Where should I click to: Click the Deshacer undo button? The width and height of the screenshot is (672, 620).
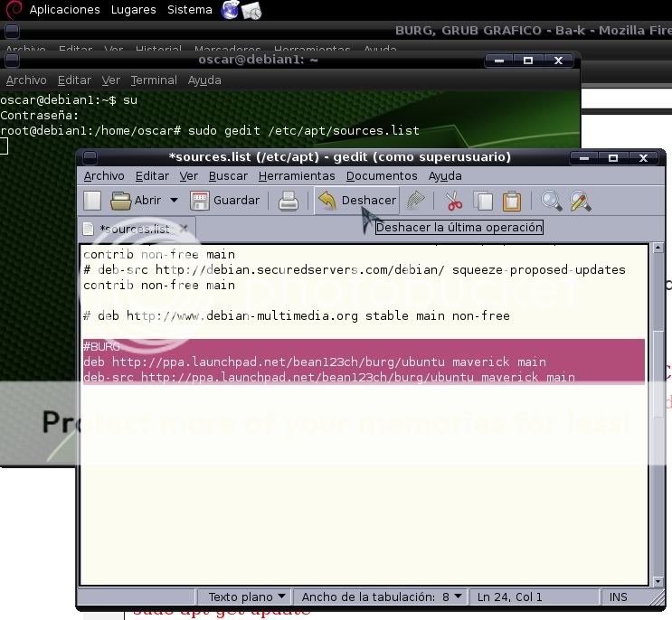(x=357, y=201)
